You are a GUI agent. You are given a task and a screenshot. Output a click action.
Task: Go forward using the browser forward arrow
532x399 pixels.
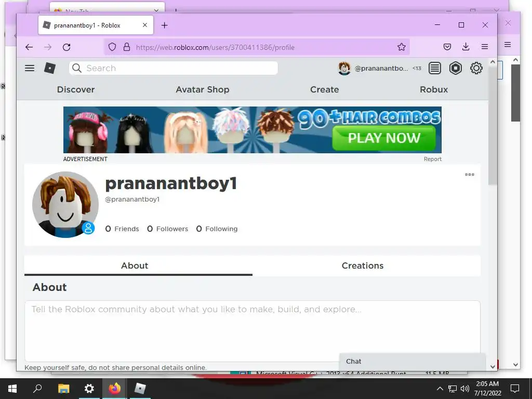tap(48, 47)
